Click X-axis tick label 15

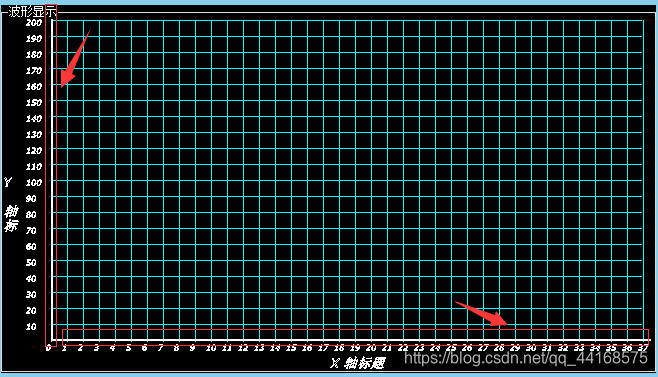pos(291,348)
